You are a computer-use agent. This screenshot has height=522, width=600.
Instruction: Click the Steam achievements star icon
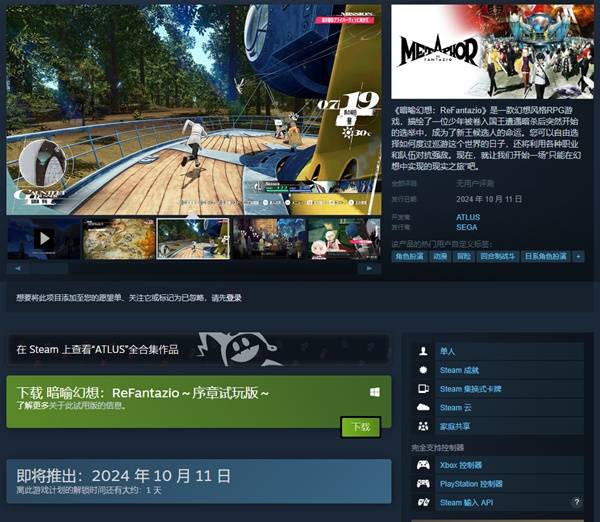423,370
